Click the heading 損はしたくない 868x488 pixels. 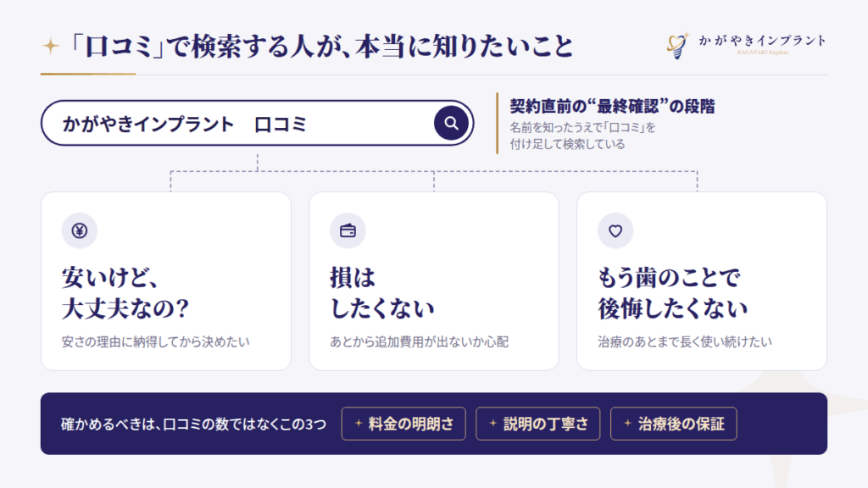pos(382,292)
